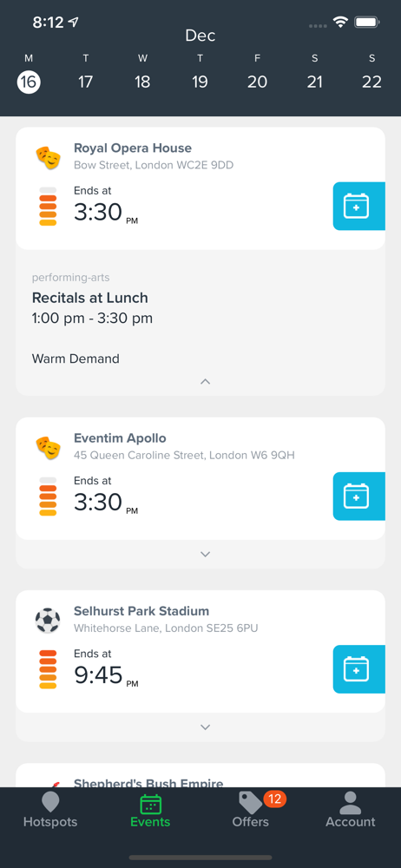Image resolution: width=401 pixels, height=868 pixels.
Task: Select Tuesday 17 in the date strip
Action: point(85,82)
